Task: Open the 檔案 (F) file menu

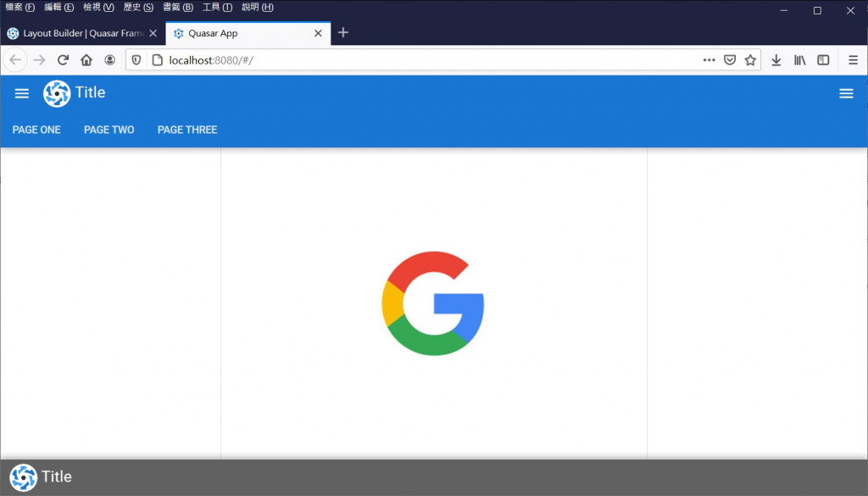Action: pos(20,7)
